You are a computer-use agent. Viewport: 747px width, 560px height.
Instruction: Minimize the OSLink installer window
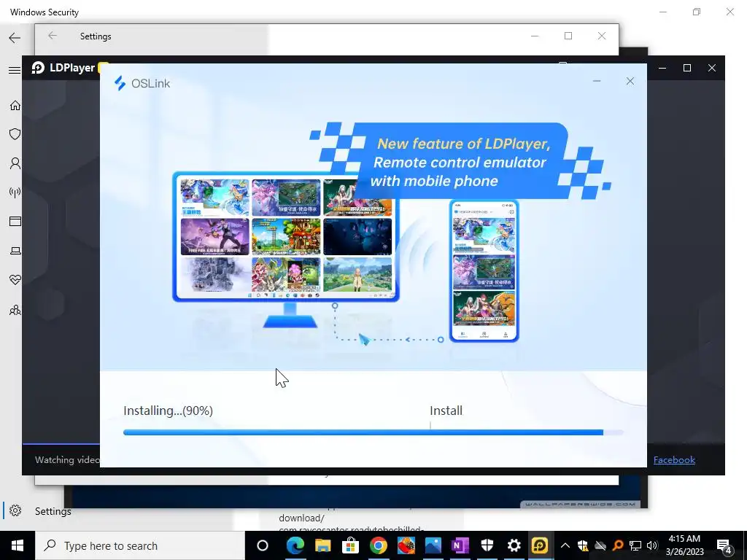point(597,81)
